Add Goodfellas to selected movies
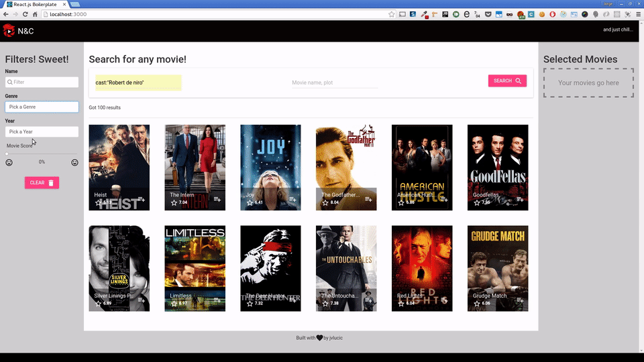644x362 pixels. pos(520,199)
